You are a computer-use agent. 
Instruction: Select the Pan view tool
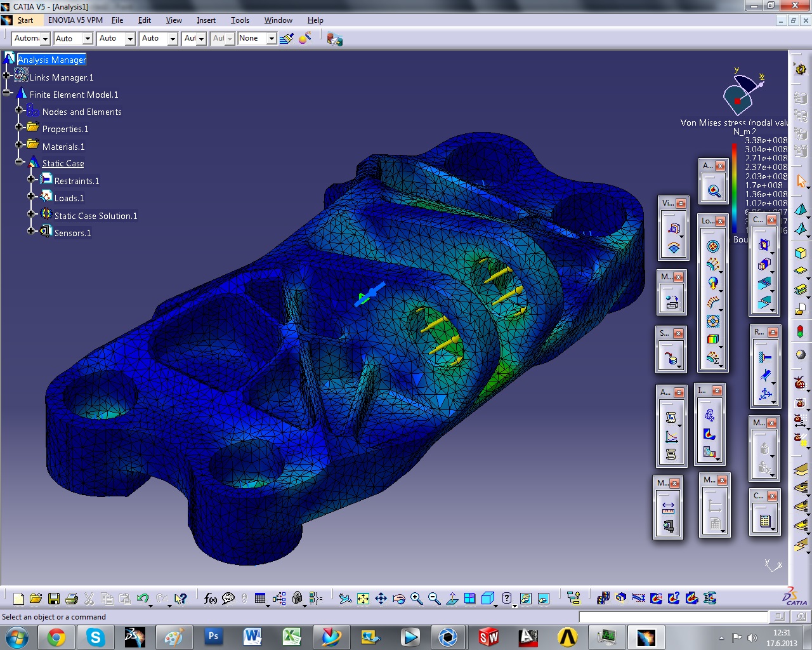(381, 598)
